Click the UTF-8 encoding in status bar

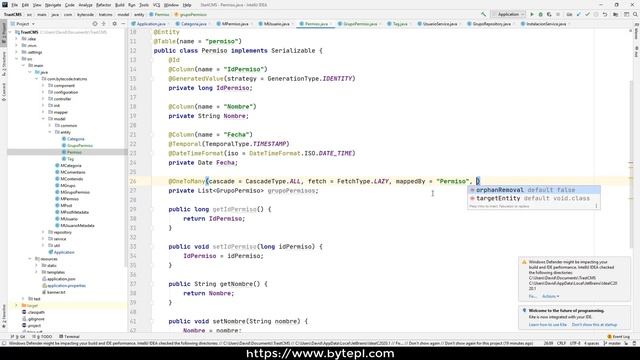click(x=575, y=343)
